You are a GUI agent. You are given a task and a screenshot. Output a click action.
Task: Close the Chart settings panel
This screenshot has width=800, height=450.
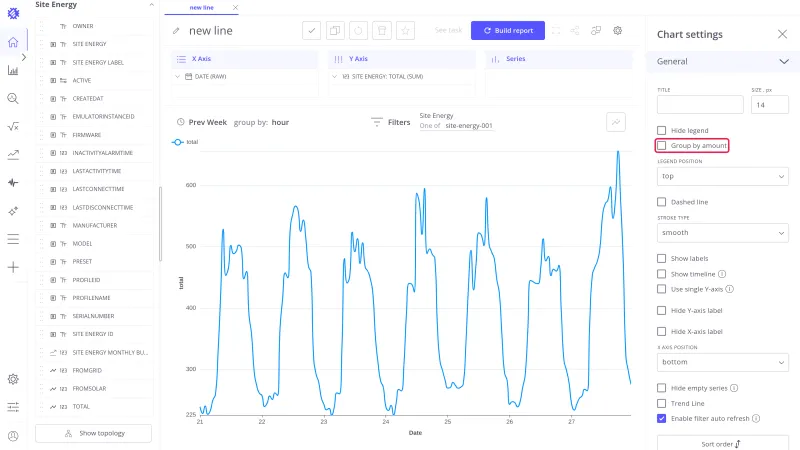click(x=782, y=34)
